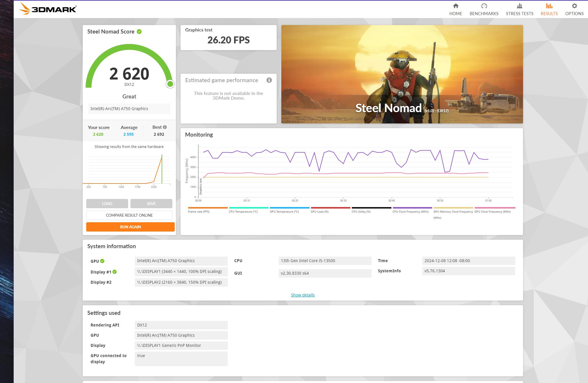The height and width of the screenshot is (383, 588).
Task: Click COMPARE RESULT ONLINE button
Action: click(129, 215)
